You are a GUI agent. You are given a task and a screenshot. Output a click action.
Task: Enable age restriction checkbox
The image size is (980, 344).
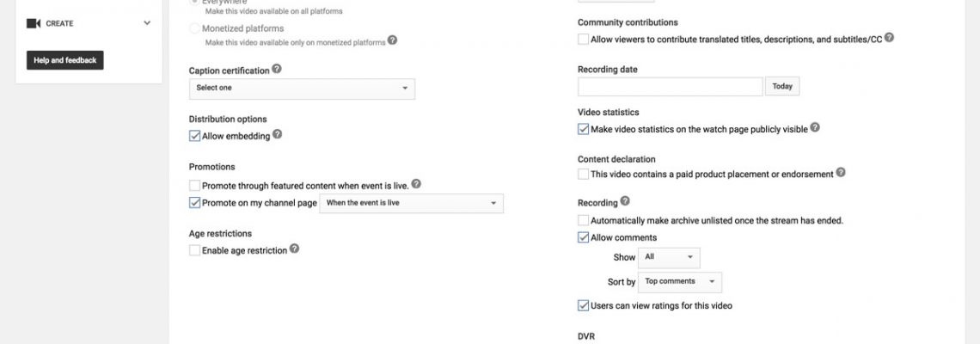coord(194,250)
